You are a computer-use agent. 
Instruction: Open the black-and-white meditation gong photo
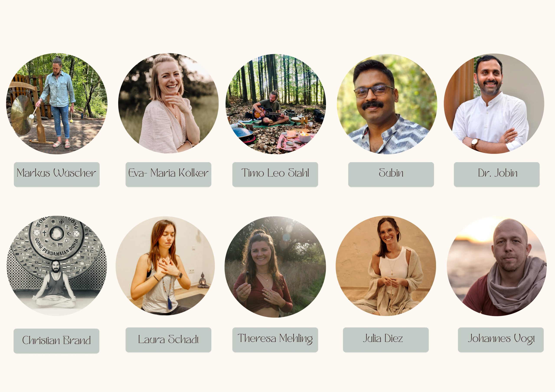(57, 266)
